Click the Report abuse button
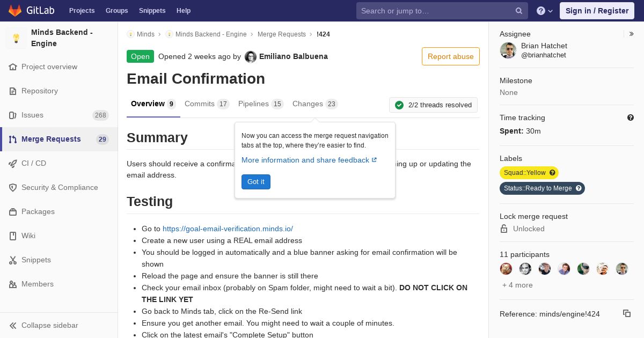This screenshot has width=644, height=338. coord(451,56)
